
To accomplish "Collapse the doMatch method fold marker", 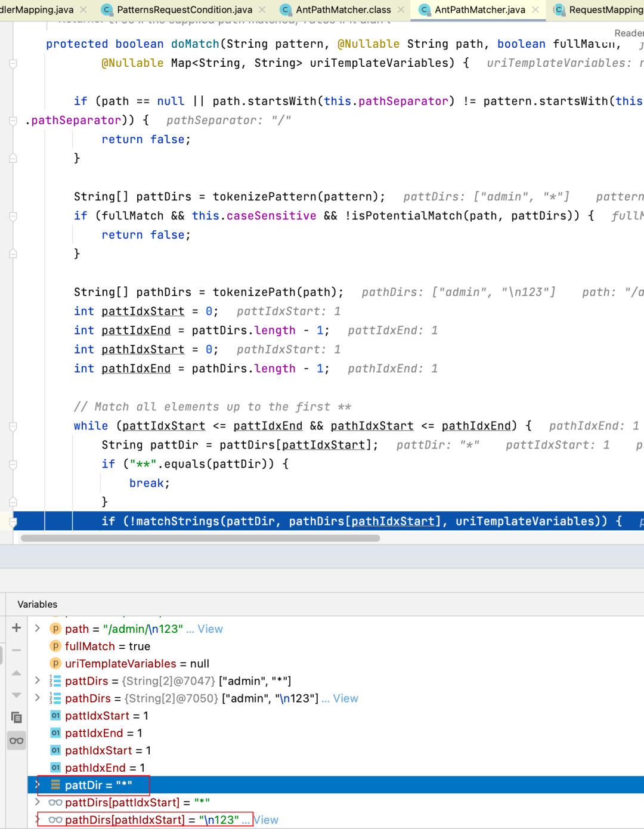I will 13,63.
